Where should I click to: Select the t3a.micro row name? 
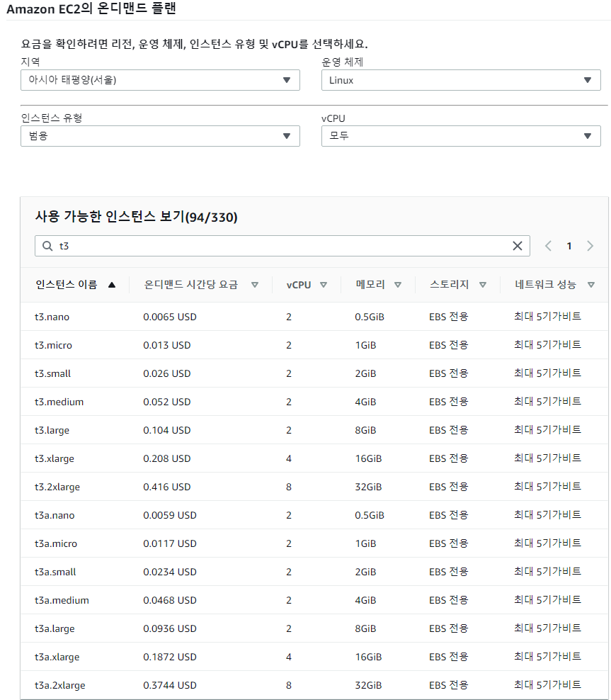pyautogui.click(x=56, y=543)
